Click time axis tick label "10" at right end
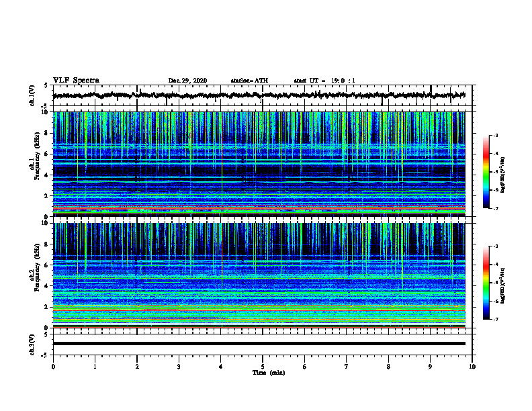Screen dimensions: 532x411 pyautogui.click(x=472, y=367)
